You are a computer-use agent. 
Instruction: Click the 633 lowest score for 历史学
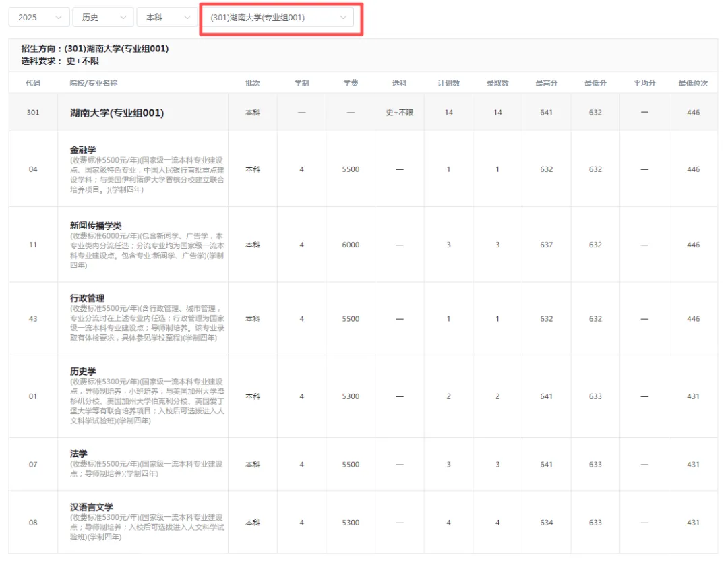pos(596,396)
